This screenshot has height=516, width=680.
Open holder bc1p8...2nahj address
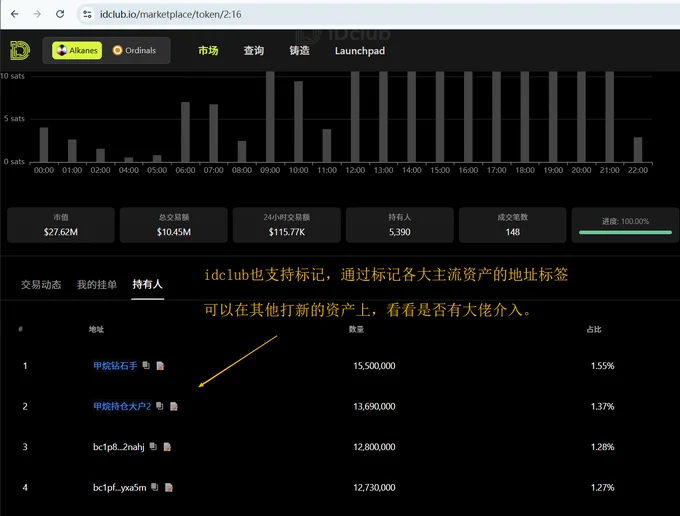118,447
